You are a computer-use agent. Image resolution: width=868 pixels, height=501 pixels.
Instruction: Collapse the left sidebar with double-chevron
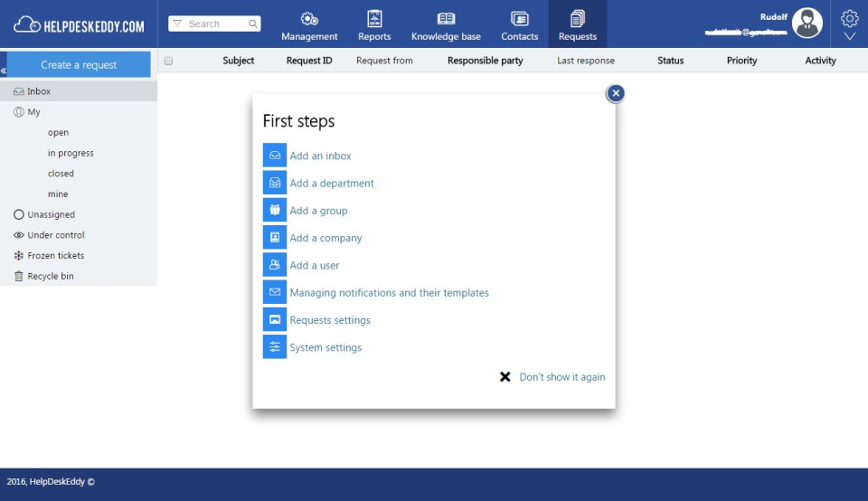[x=4, y=71]
